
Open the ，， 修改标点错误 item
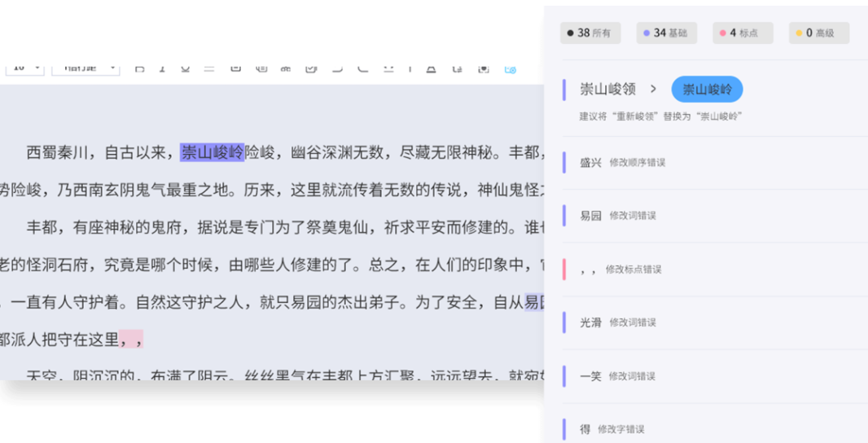pyautogui.click(x=714, y=269)
